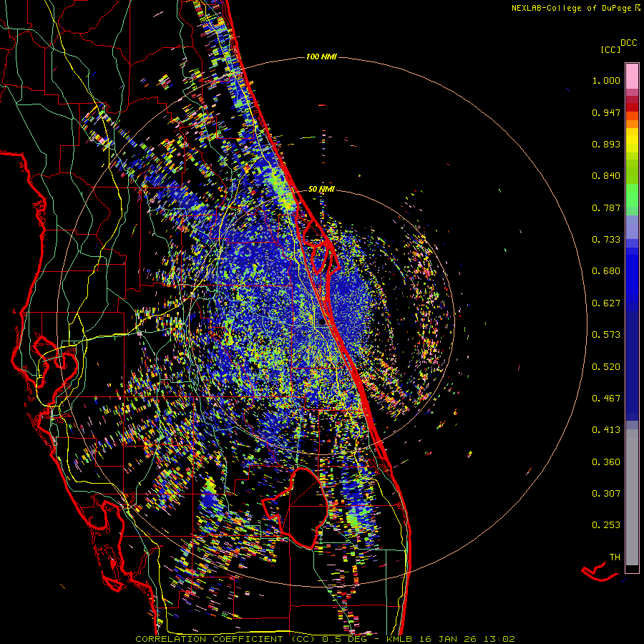Click the 0.787 color scale value

[606, 208]
